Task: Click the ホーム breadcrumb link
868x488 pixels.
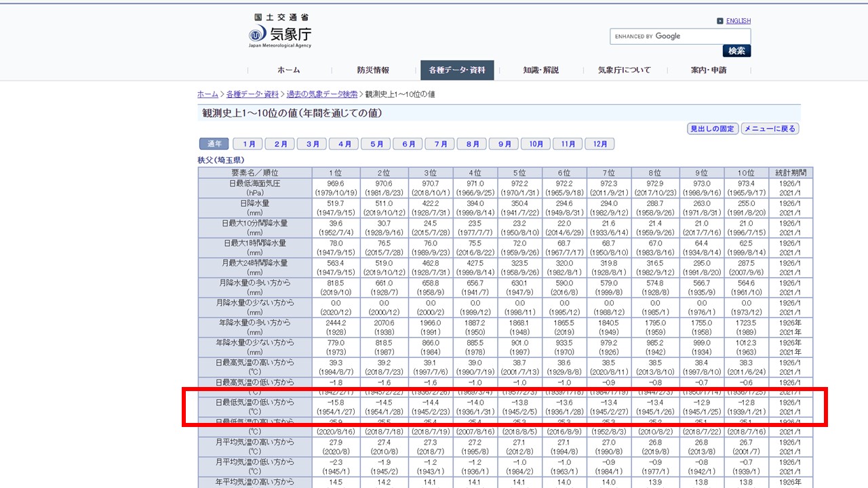Action: pyautogui.click(x=208, y=94)
